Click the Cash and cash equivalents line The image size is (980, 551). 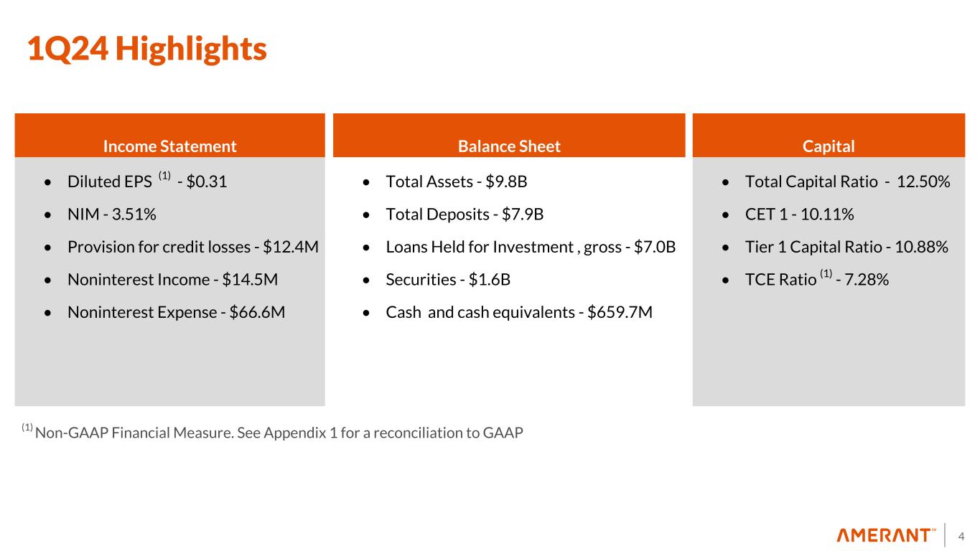pos(519,312)
